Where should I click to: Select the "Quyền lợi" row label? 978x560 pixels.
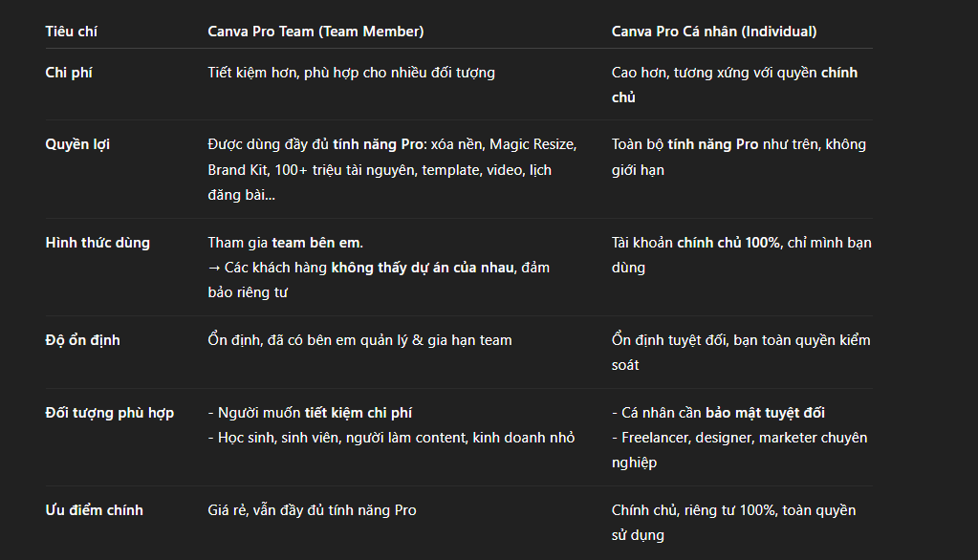coord(77,144)
